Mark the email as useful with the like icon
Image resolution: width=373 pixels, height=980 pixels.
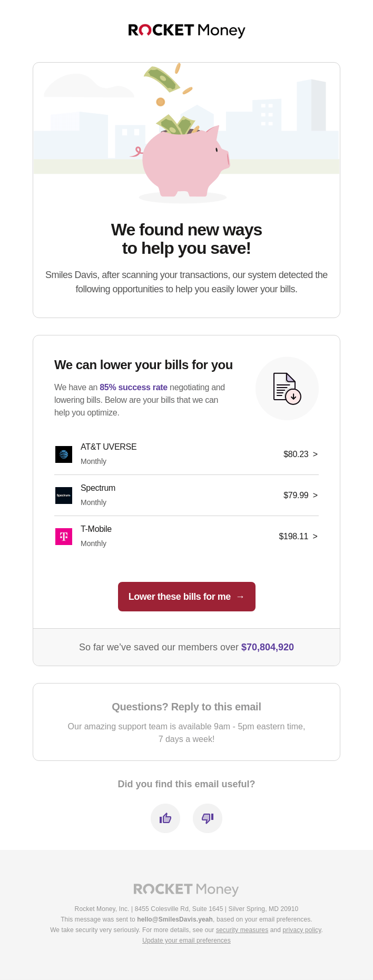pos(165,818)
